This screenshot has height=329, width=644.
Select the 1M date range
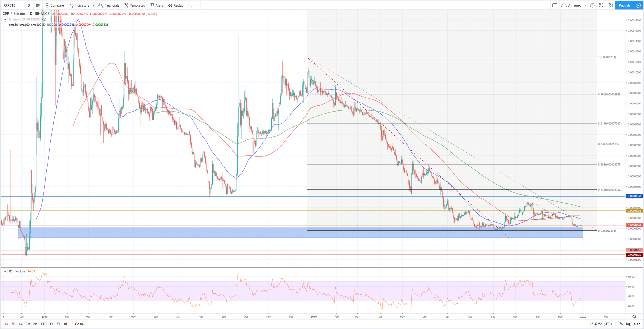pos(21,324)
